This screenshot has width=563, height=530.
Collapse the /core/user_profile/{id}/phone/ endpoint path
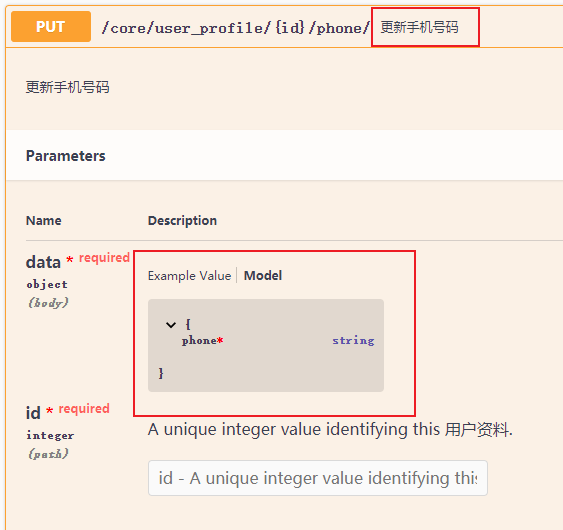point(236,28)
